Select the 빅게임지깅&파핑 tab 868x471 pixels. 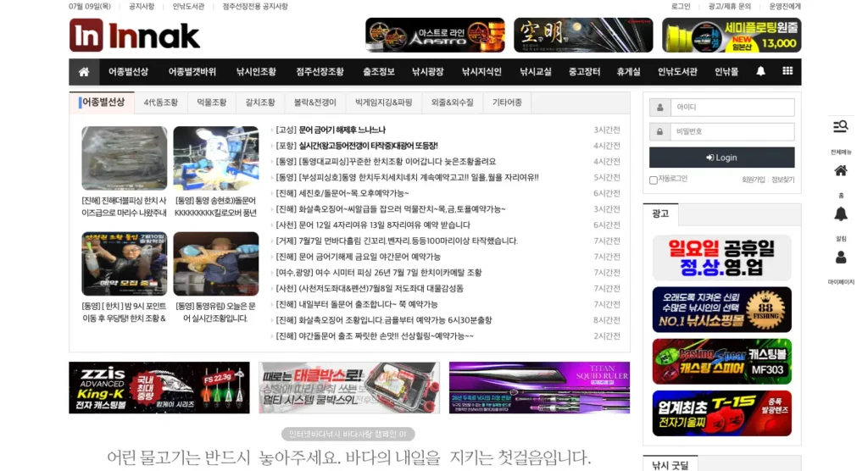click(x=384, y=103)
